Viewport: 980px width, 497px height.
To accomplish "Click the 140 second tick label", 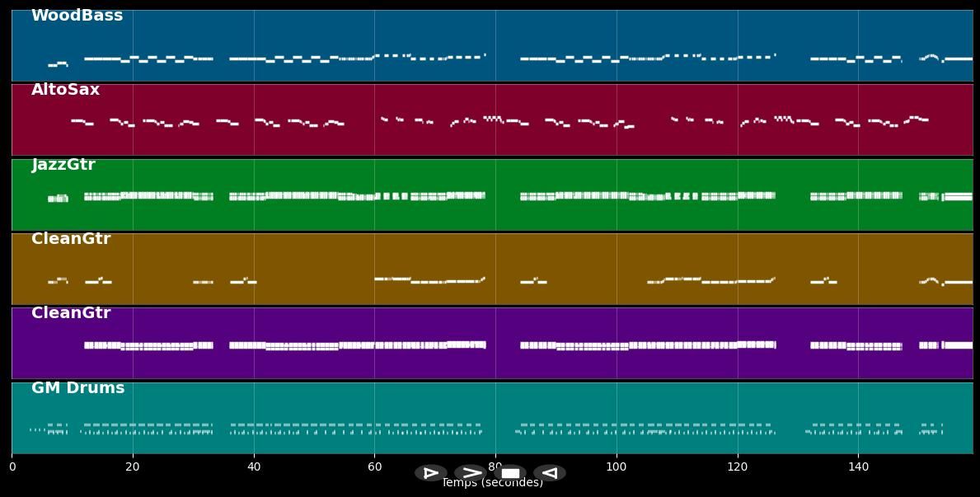I will tap(858, 467).
